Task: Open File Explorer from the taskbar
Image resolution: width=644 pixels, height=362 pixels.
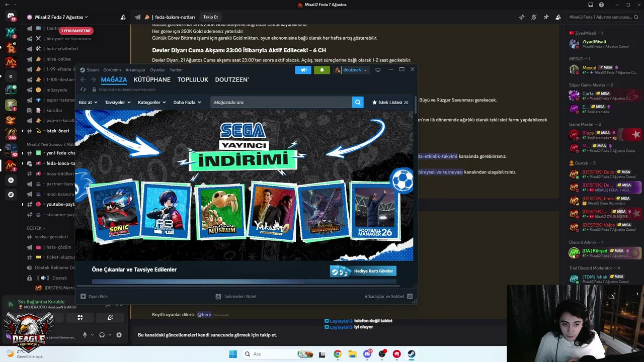Action: 352,354
